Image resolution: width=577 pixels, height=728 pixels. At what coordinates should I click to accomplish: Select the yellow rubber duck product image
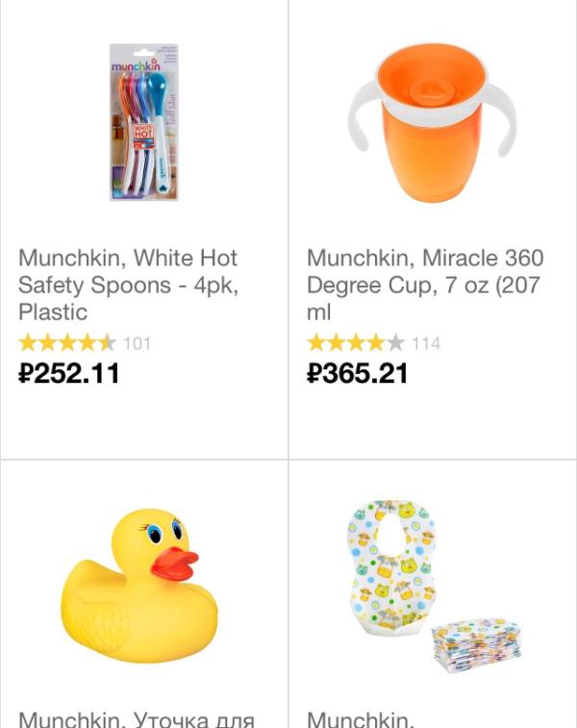[x=139, y=586]
